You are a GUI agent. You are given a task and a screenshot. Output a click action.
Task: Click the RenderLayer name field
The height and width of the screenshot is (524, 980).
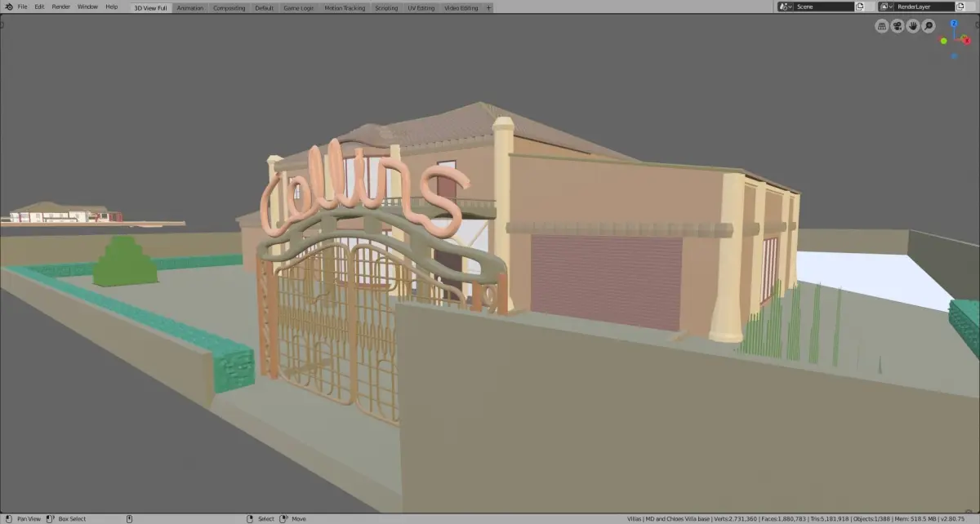tap(924, 7)
